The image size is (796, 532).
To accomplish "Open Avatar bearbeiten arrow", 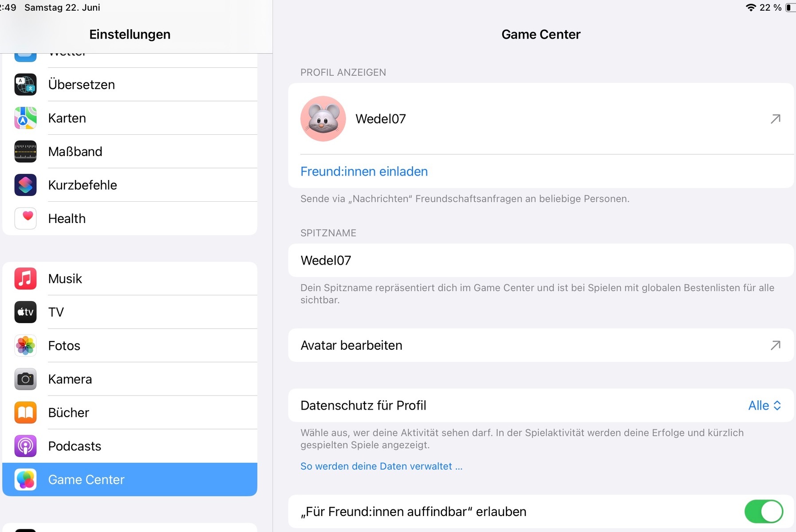I will pyautogui.click(x=775, y=345).
